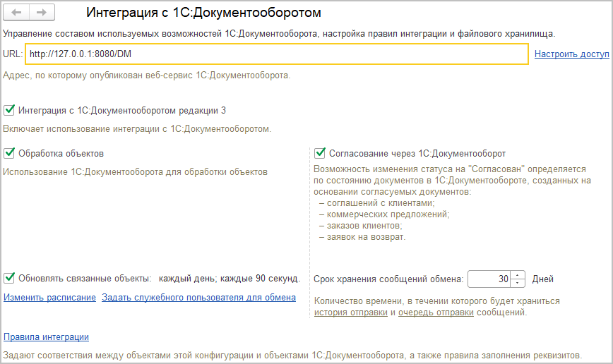Click the text Адрес, по которому опубликован веб-сервис
Screen dimensions: 613x364
147,75
